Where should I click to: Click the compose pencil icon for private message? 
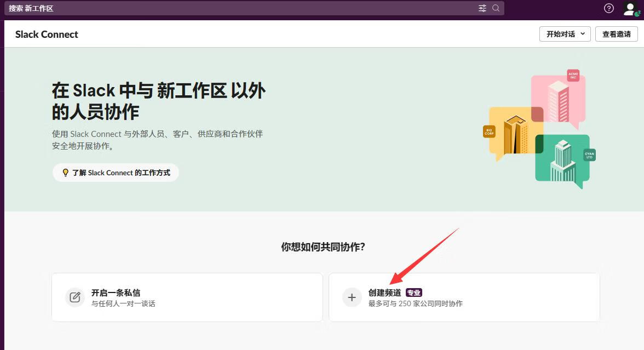tap(74, 297)
